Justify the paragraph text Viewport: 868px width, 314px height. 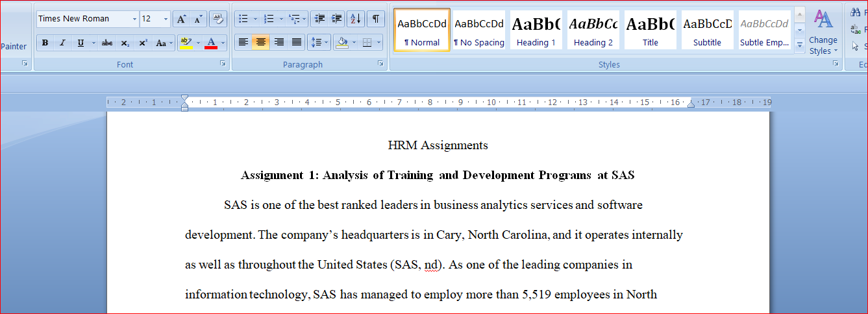pyautogui.click(x=297, y=43)
